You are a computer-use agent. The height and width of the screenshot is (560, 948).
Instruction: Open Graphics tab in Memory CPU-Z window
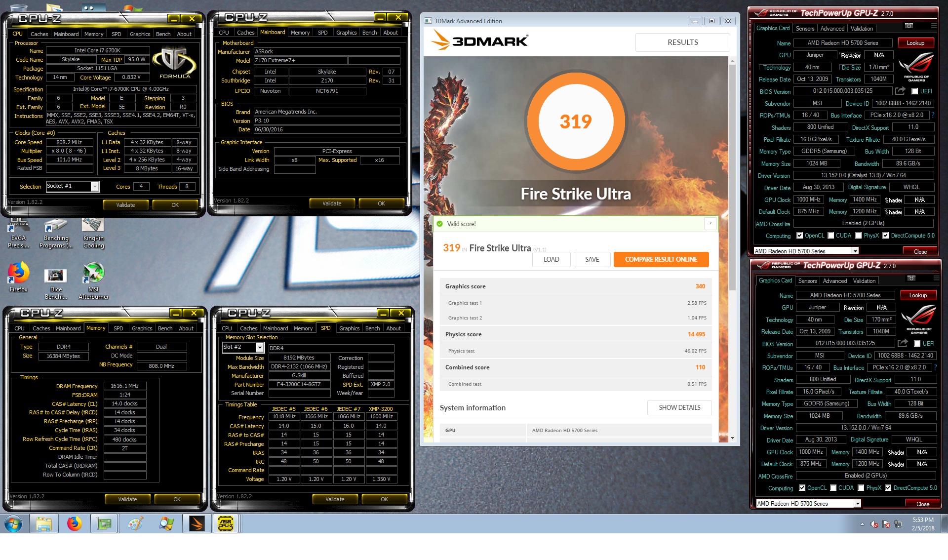142,328
